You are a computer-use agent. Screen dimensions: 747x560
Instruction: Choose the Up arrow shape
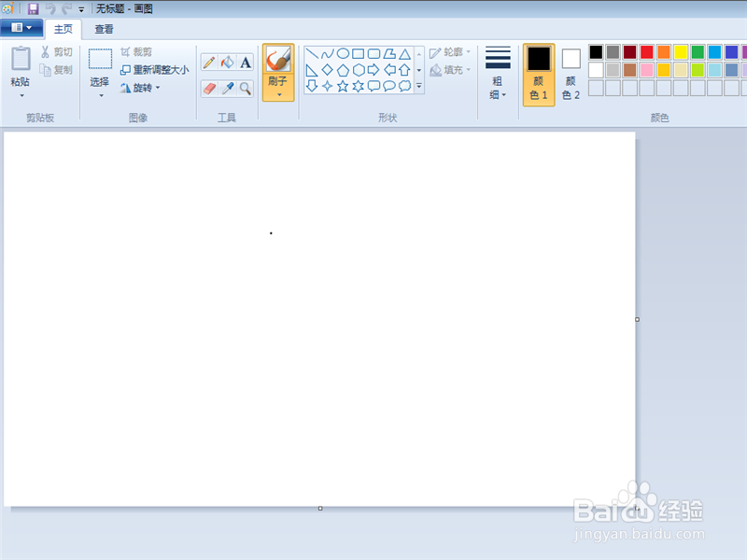click(x=405, y=70)
